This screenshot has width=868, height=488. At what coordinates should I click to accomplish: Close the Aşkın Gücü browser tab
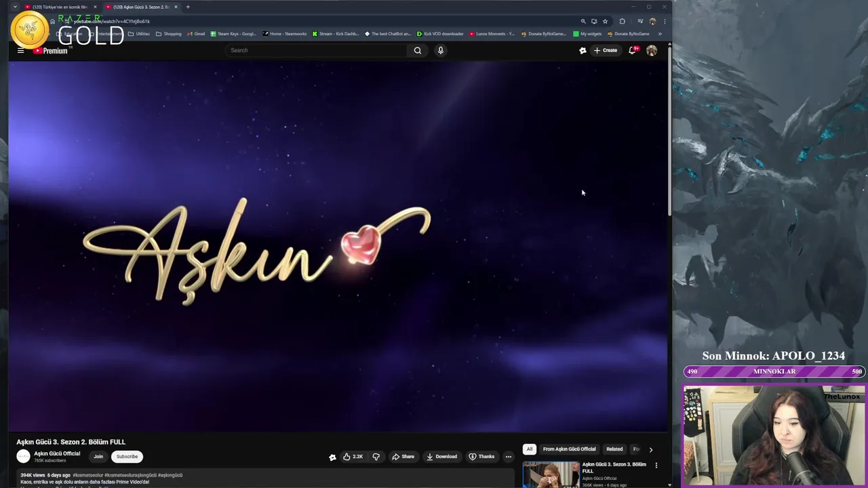coord(176,7)
